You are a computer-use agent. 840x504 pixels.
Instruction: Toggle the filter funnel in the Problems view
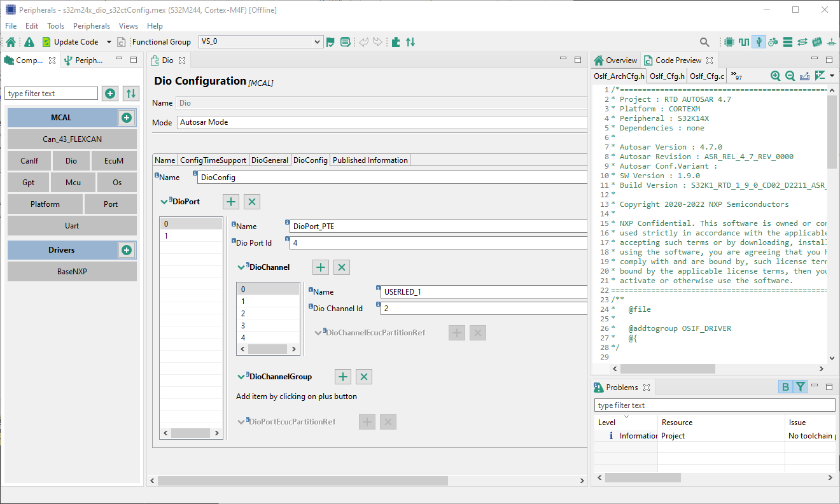click(x=799, y=387)
